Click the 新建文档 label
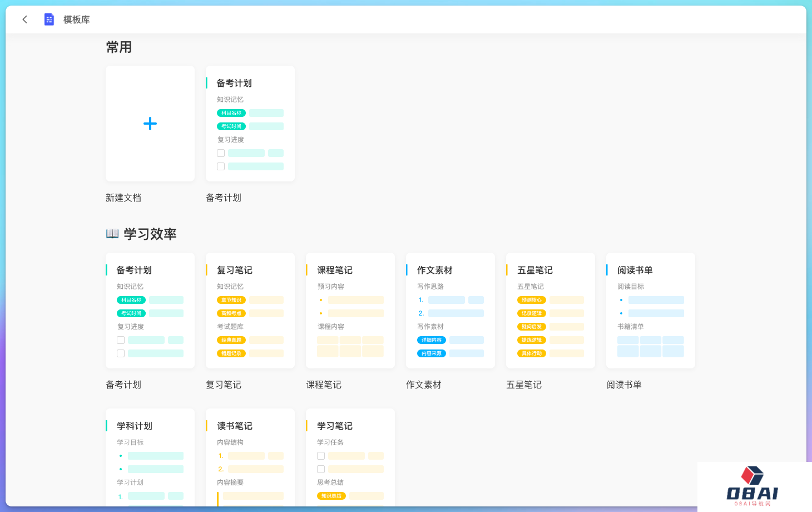 coord(123,198)
